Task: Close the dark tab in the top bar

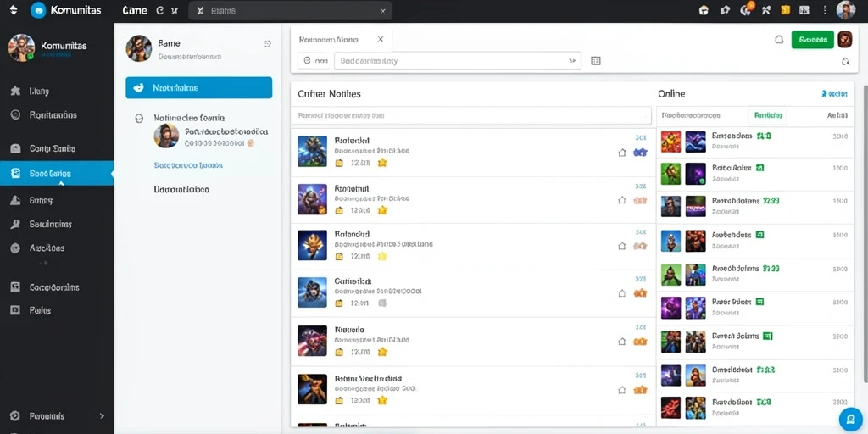Action: [x=382, y=10]
